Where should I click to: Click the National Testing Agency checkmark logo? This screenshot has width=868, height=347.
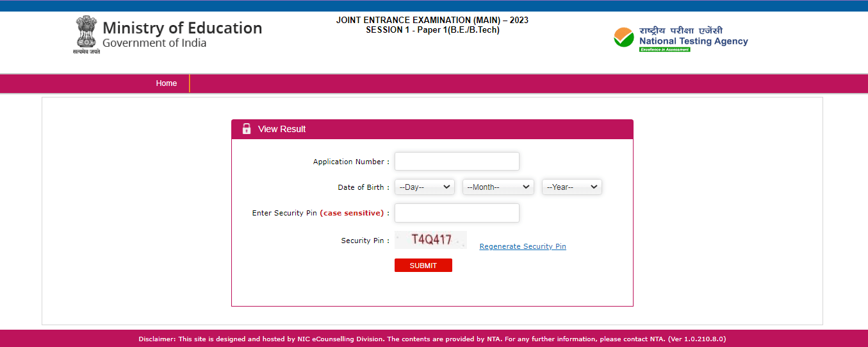click(623, 38)
